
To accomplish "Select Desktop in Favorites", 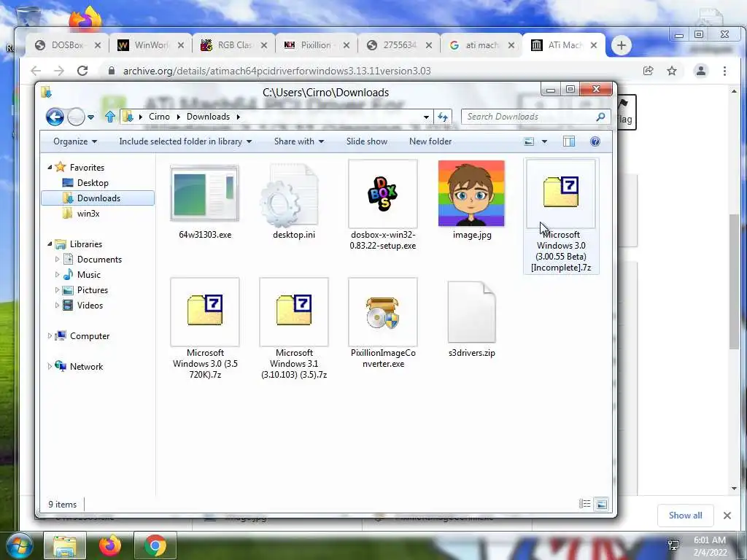I will [93, 183].
